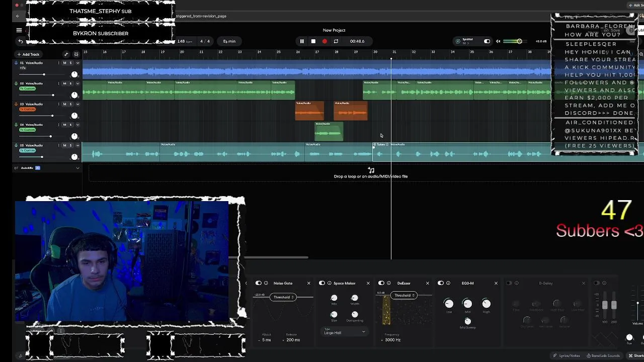
Task: Expand track 02 options chevron
Action: pyautogui.click(x=77, y=83)
